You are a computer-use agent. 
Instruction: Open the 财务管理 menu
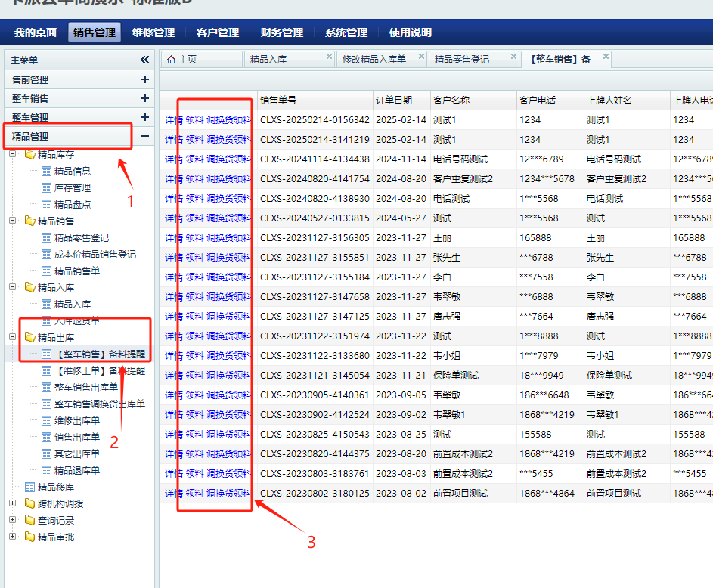[282, 32]
